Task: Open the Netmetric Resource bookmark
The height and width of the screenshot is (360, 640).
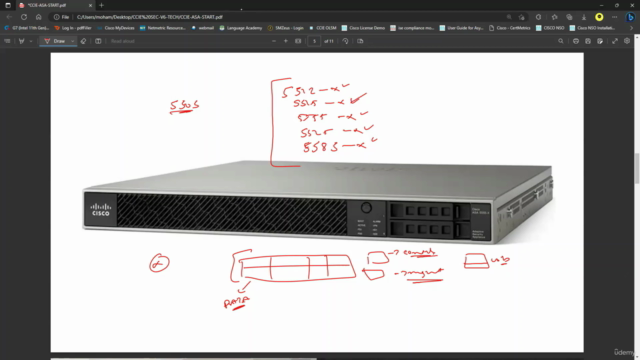Action: (x=162, y=28)
